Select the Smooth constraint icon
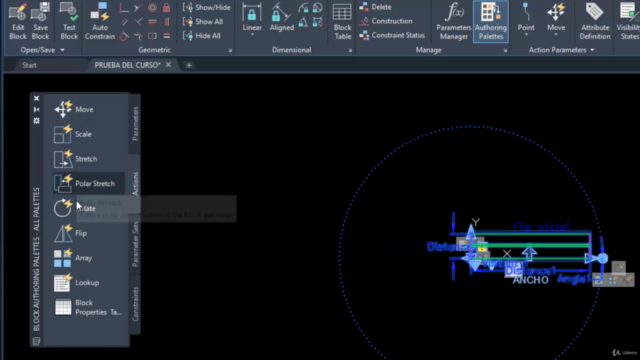 click(138, 36)
